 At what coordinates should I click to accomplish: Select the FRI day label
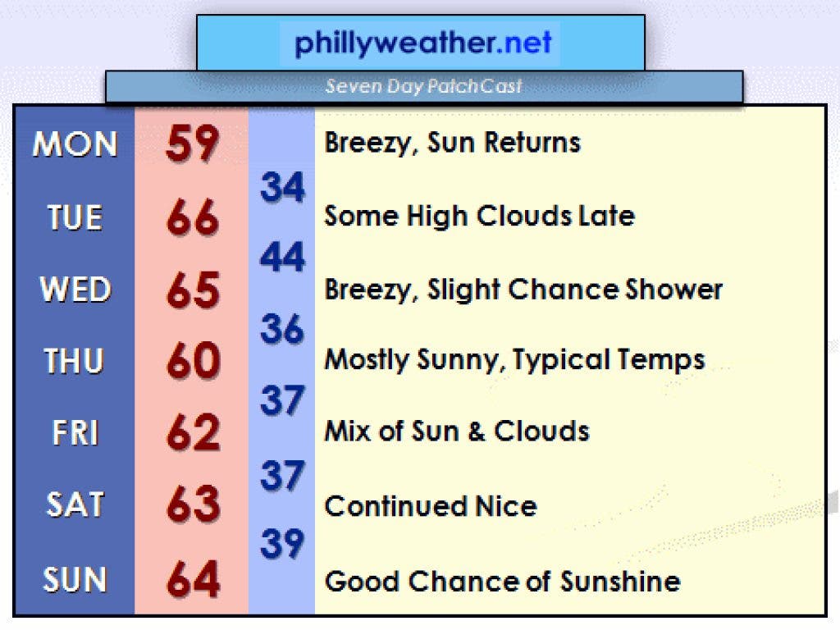coord(75,432)
